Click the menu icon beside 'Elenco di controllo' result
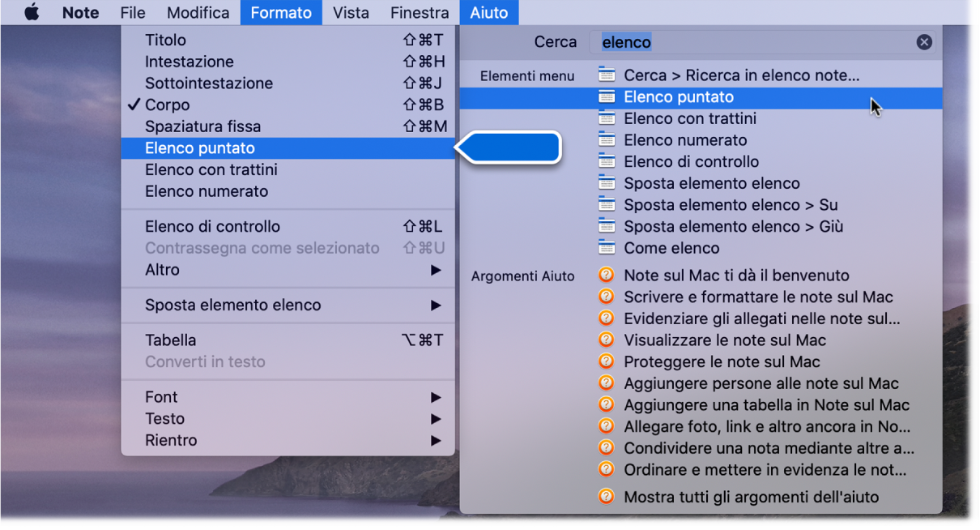The image size is (980, 530). 606,161
